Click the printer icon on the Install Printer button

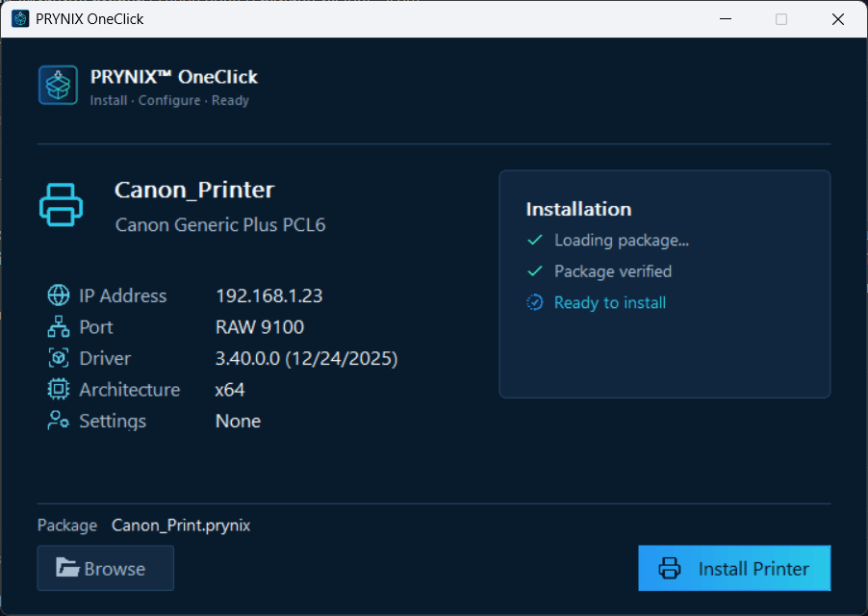pyautogui.click(x=669, y=569)
